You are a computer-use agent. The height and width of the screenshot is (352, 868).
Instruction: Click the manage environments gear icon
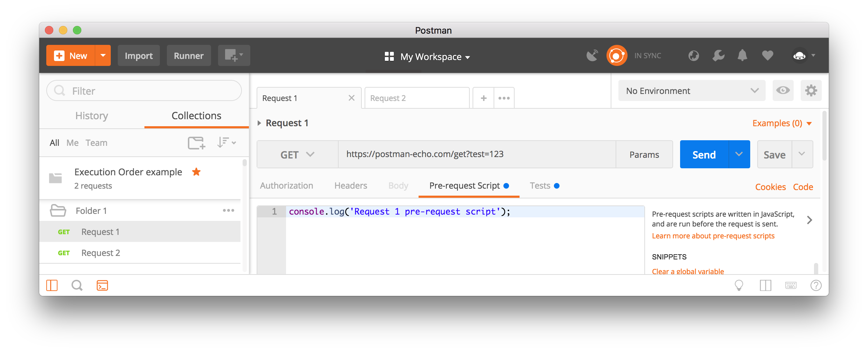tap(811, 90)
